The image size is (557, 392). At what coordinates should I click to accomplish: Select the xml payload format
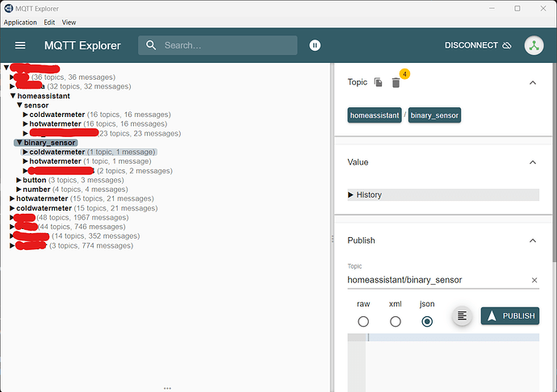point(396,321)
